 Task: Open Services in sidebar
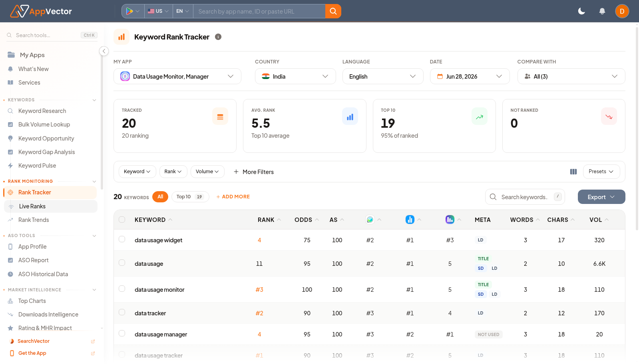pyautogui.click(x=29, y=83)
